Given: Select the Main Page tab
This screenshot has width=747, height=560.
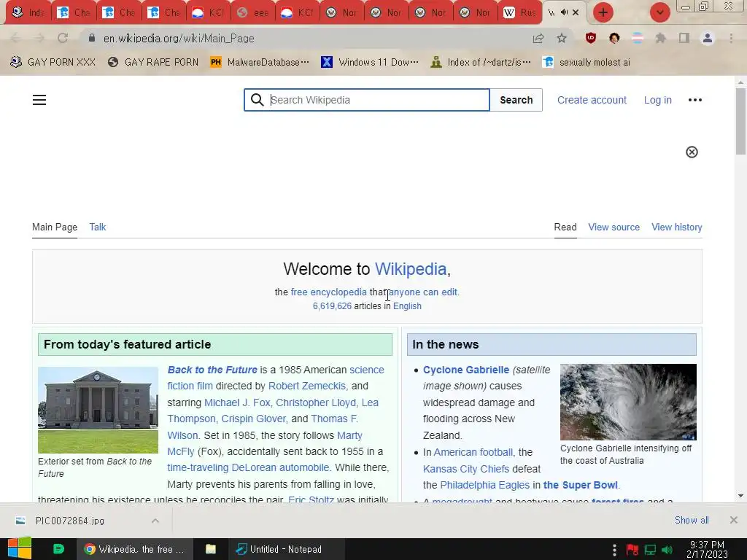Looking at the screenshot, I should pos(55,227).
